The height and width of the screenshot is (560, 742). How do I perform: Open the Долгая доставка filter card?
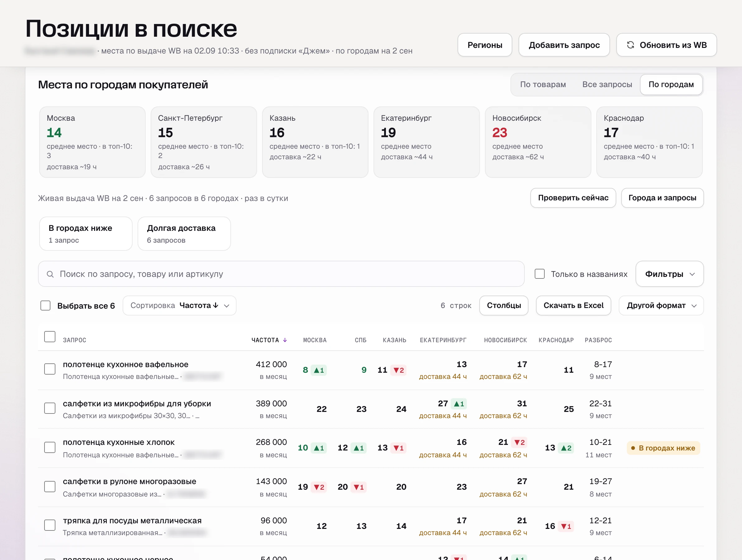(x=184, y=234)
